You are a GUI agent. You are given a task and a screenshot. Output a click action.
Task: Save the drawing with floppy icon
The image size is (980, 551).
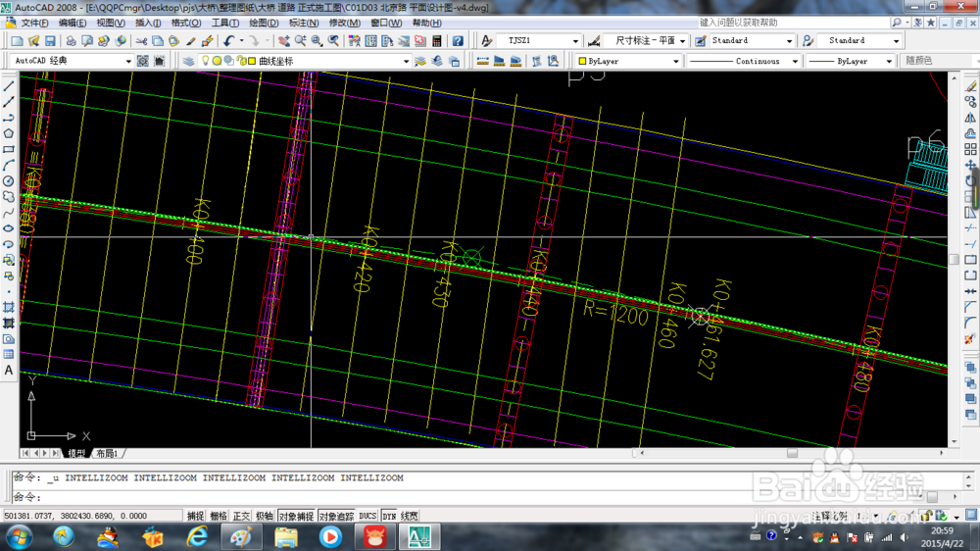(x=50, y=40)
